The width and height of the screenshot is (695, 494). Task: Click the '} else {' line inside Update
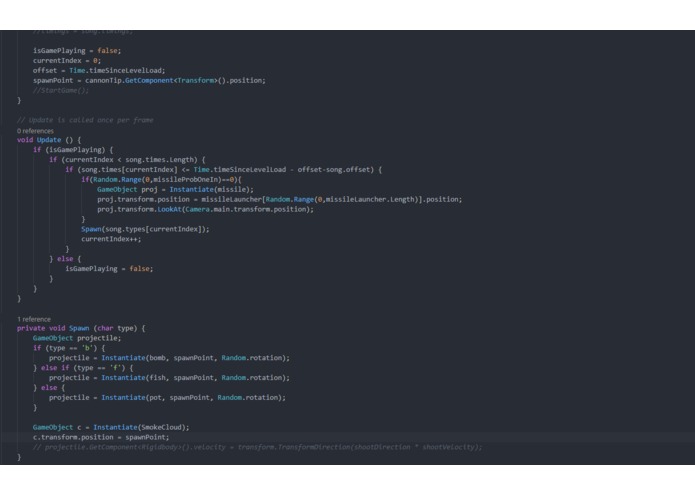point(65,259)
